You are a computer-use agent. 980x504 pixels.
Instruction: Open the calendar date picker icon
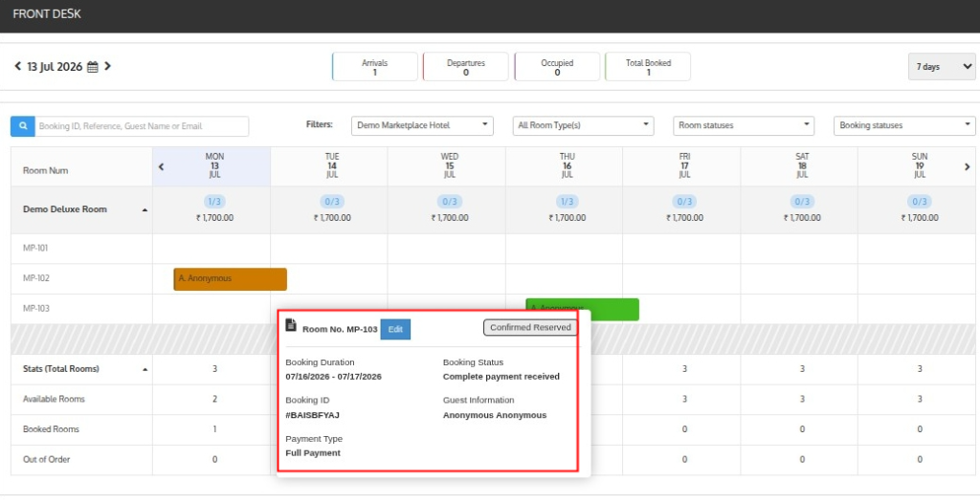93,67
